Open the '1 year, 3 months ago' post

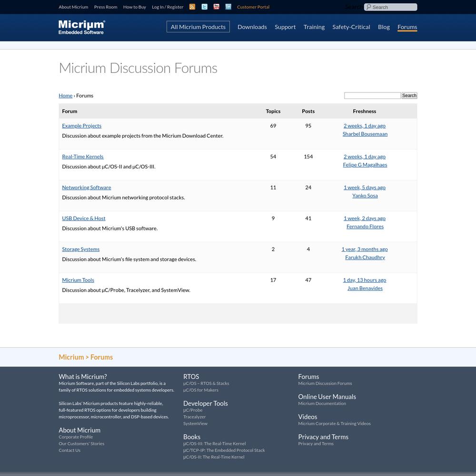click(x=365, y=249)
